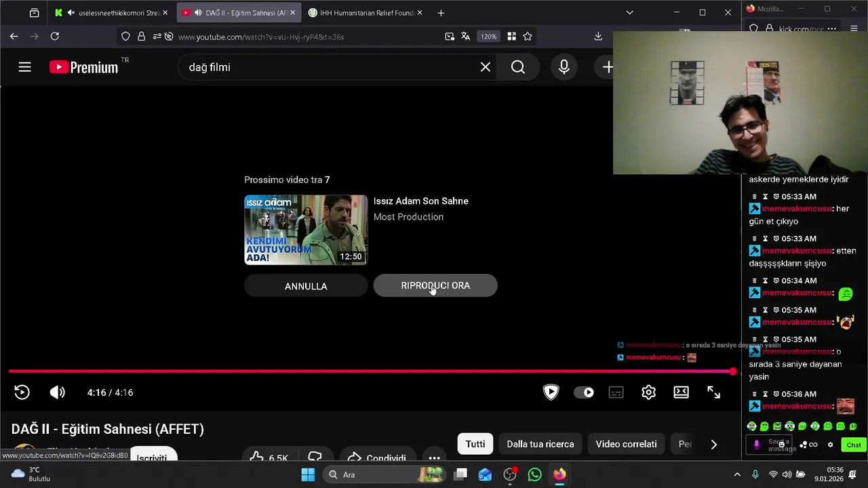The height and width of the screenshot is (488, 868).
Task: Show hidden system tray icons chevron
Action: tap(737, 474)
